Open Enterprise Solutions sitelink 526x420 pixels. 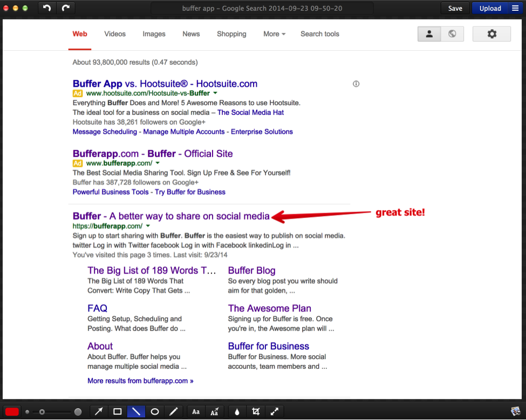262,132
